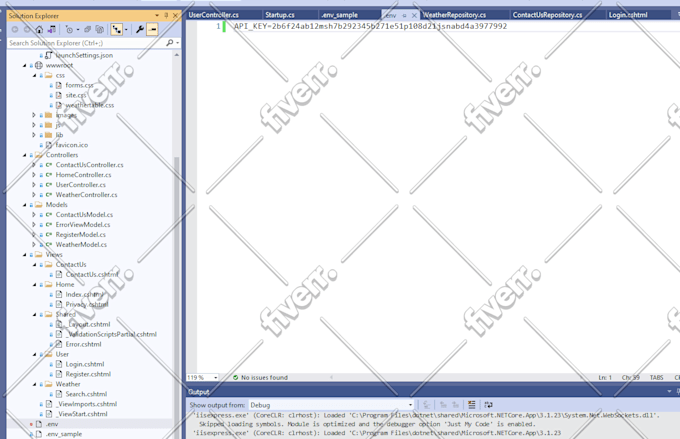The width and height of the screenshot is (680, 439).
Task: Collapse the Views folder node
Action: 24,255
